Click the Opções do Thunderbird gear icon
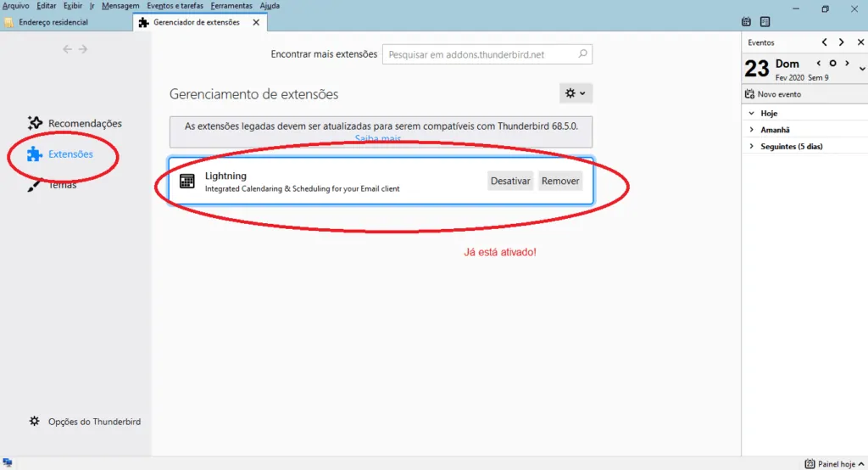The width and height of the screenshot is (868, 470). tap(34, 422)
